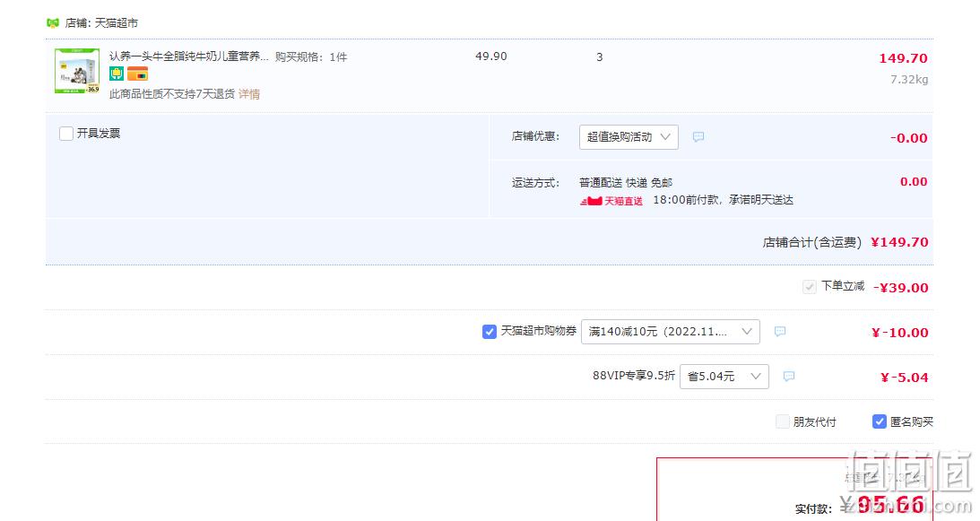
Task: Click comment bubble icon beside 88VIP discount
Action: tap(789, 377)
